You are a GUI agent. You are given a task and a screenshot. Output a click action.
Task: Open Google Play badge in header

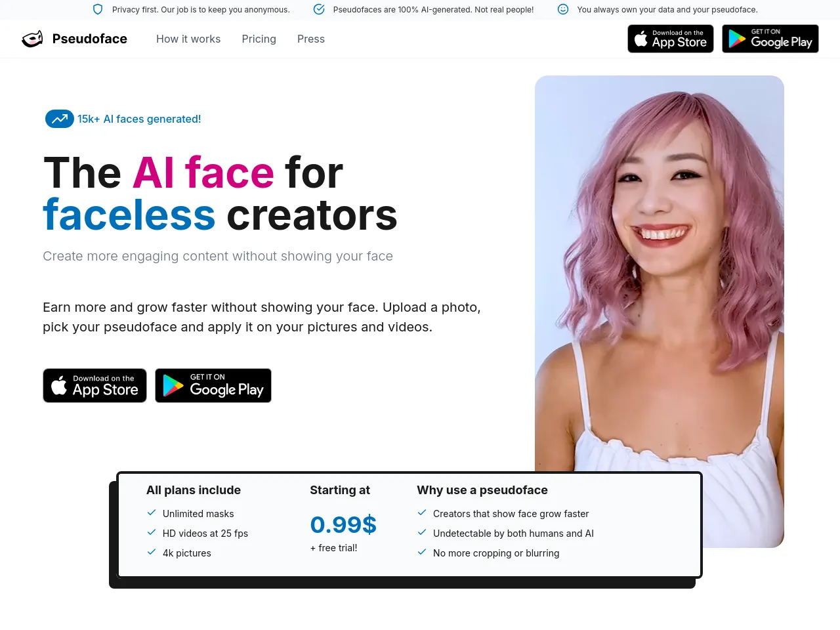coord(770,39)
